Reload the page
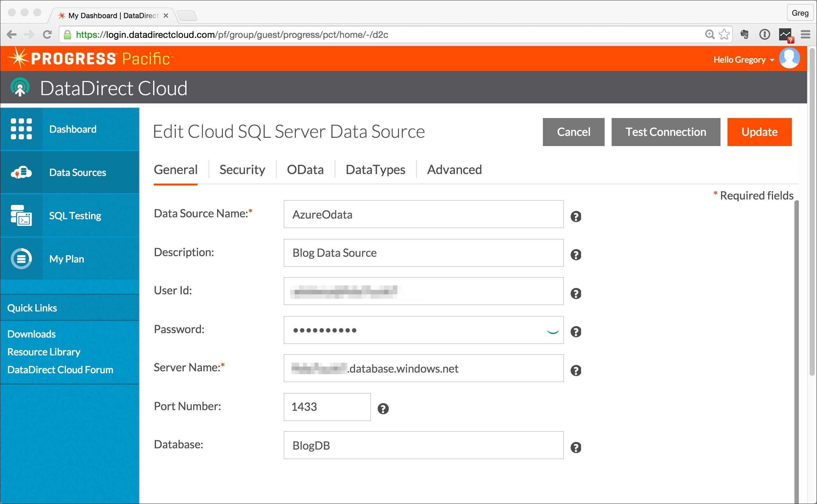The image size is (817, 504). (x=47, y=34)
